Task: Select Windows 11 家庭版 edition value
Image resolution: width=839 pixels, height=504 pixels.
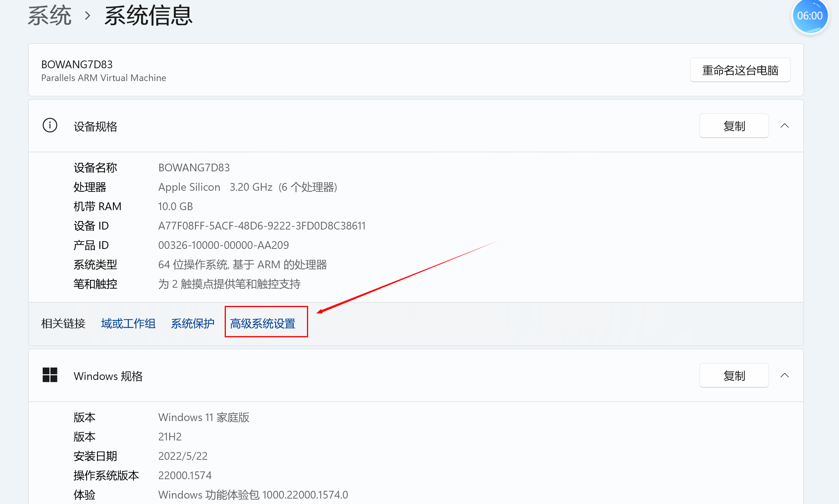Action: [x=204, y=417]
